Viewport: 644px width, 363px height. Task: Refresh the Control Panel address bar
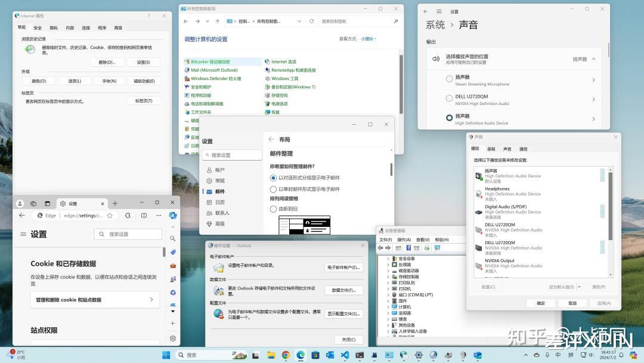pos(311,21)
